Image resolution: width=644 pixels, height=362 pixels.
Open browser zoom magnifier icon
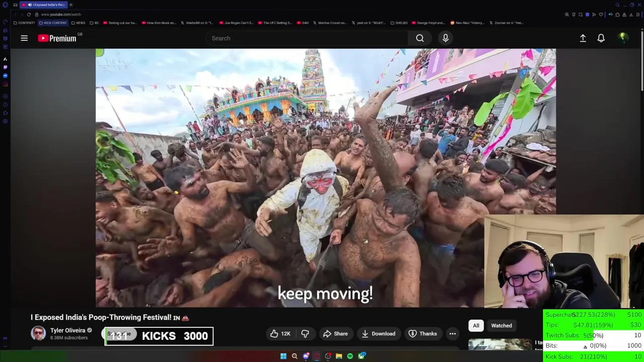point(567,15)
